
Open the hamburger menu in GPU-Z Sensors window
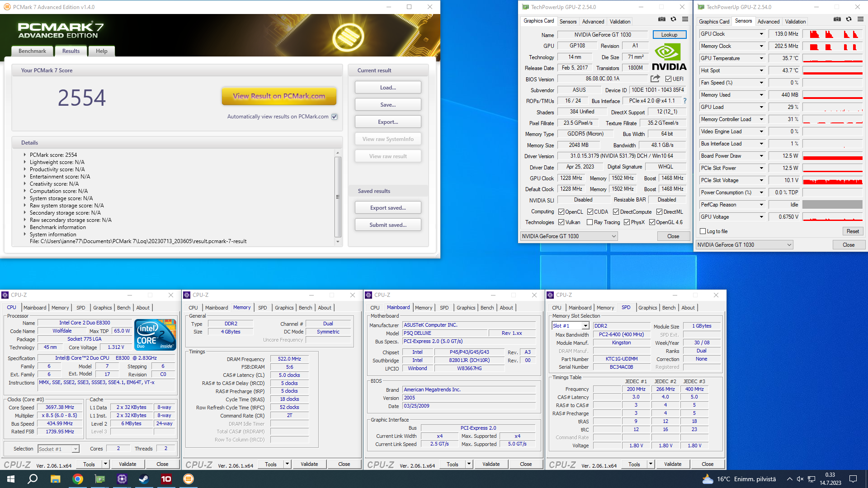click(x=860, y=19)
